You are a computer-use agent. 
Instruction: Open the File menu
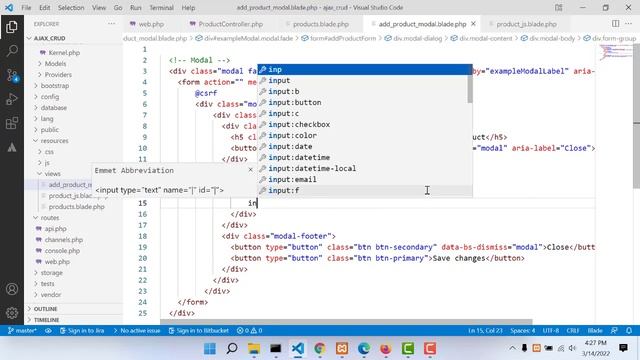click(26, 7)
